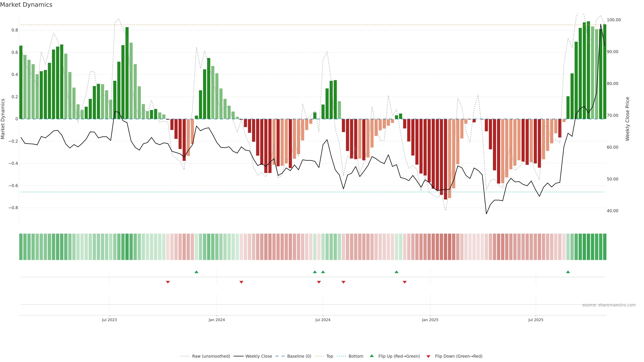Click the rightmost green flip-up triangle marker
This screenshot has width=644, height=362.
[x=568, y=272]
